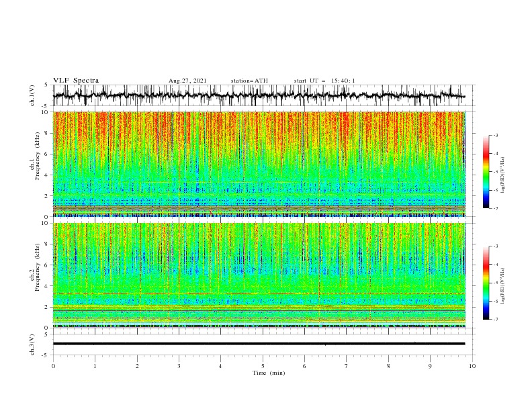
Task: Click the time axis tick label '0'
Action: pyautogui.click(x=53, y=366)
